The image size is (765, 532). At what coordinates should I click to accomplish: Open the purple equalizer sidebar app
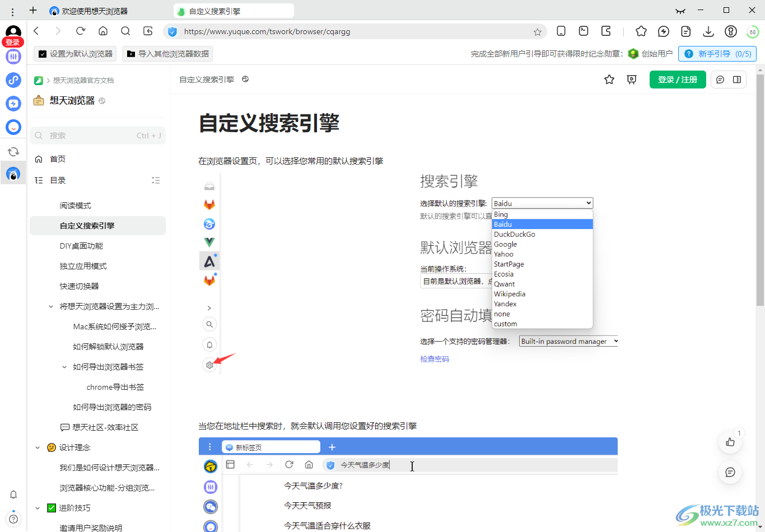coord(13,56)
